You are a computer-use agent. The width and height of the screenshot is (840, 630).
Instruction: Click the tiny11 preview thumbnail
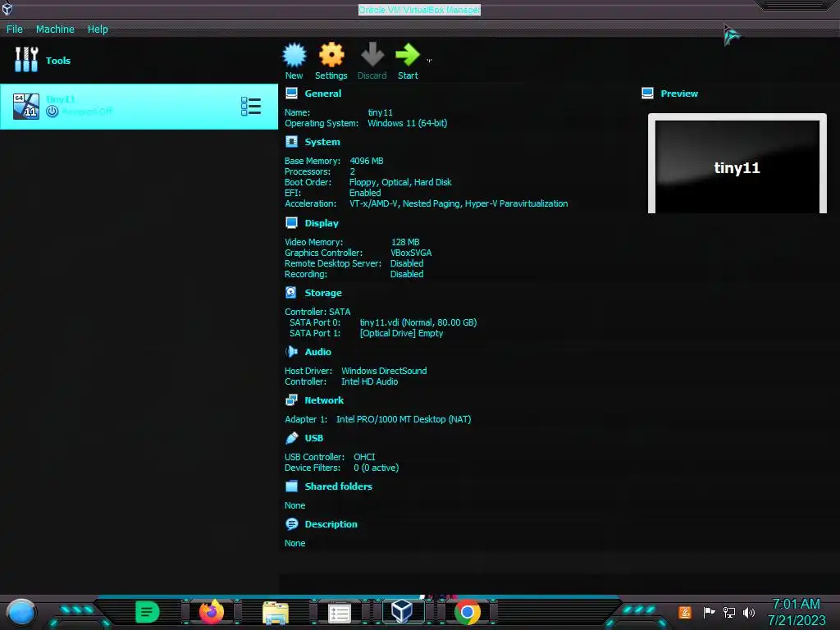(x=737, y=164)
